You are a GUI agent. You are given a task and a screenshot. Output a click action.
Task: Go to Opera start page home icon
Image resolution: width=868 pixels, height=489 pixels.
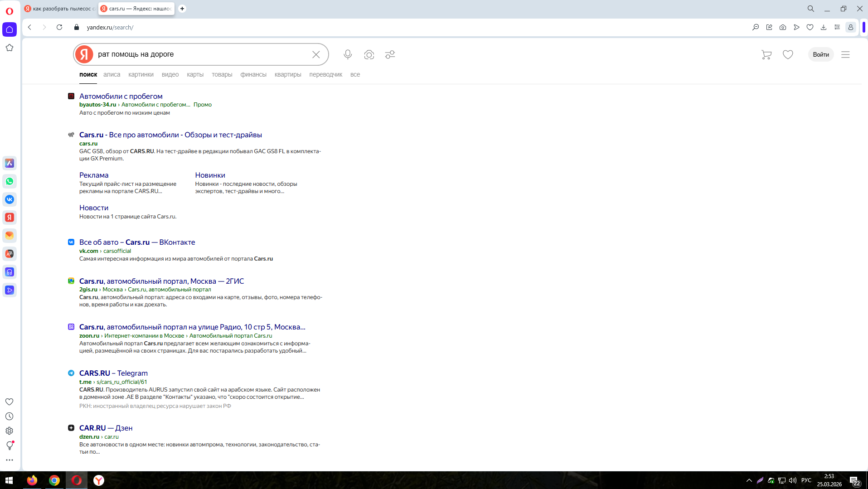click(10, 29)
